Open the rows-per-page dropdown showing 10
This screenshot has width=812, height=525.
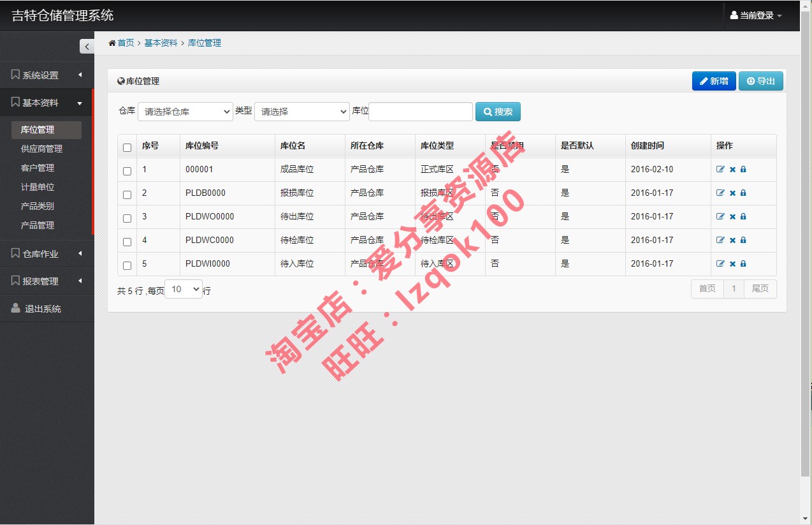coord(184,290)
